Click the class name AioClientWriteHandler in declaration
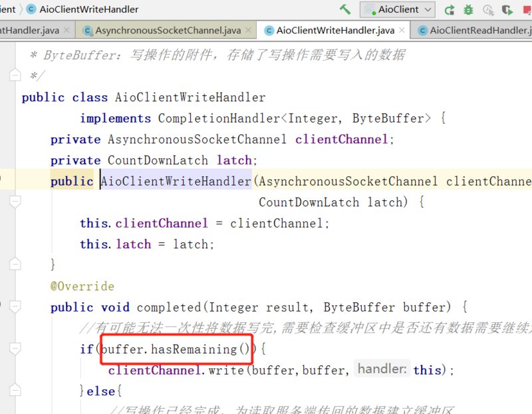The width and height of the screenshot is (532, 414). (190, 97)
